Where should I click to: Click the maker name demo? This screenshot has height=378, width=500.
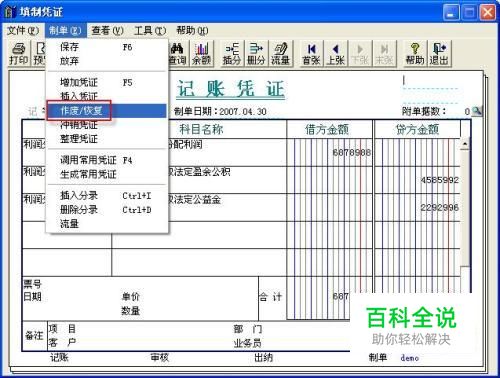point(410,358)
